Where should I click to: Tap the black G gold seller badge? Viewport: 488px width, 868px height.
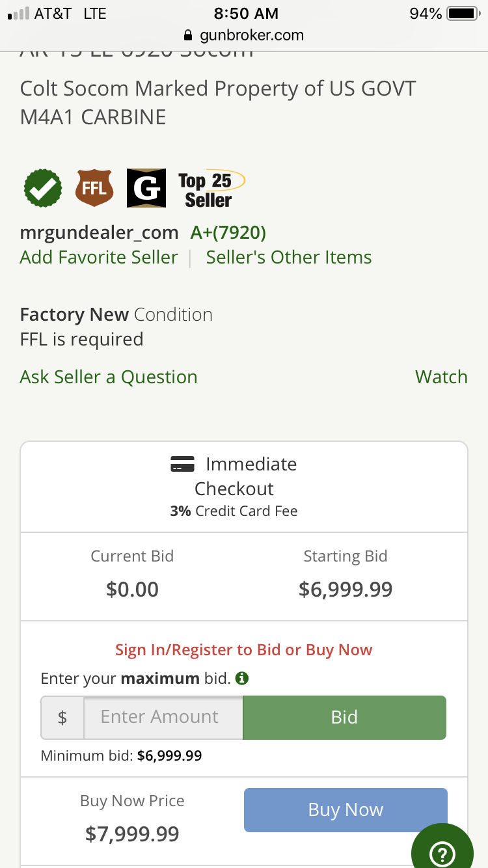146,189
